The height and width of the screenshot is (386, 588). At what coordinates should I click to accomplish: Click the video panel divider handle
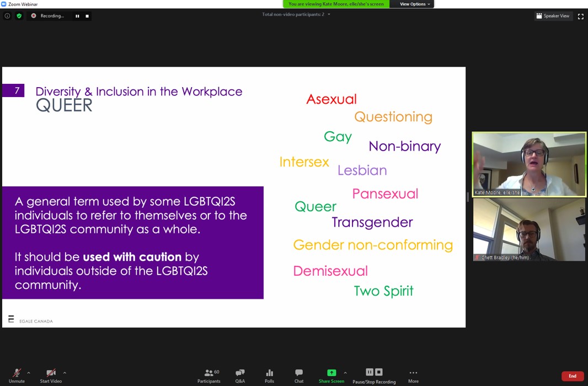click(468, 197)
